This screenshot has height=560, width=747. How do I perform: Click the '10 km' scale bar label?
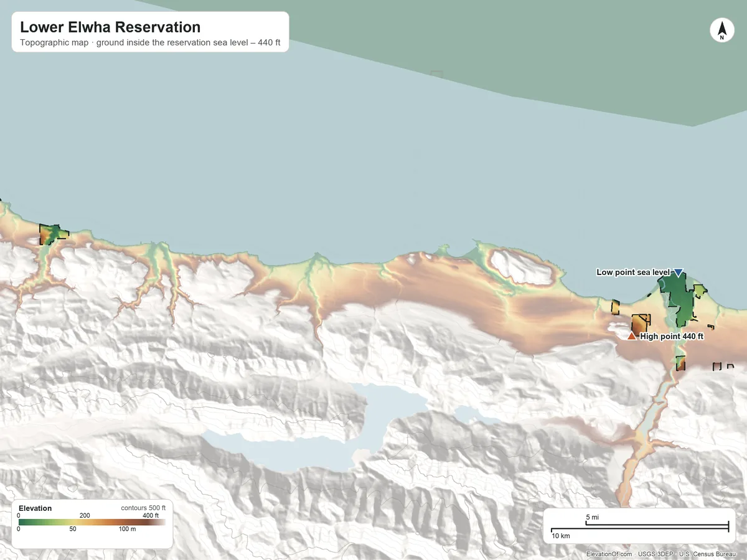point(560,536)
